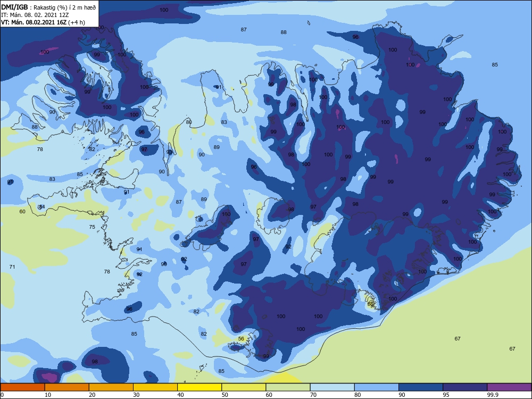This screenshot has height=399, width=532.
Task: Select the 90–95 dark blue legend swatch
Action: [x=421, y=387]
